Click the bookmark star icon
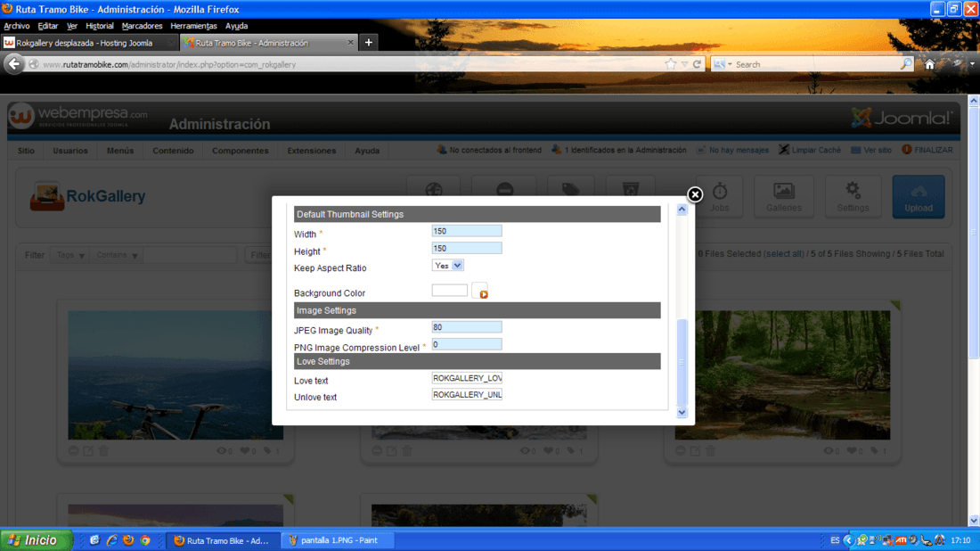The width and height of the screenshot is (980, 551). coord(671,64)
